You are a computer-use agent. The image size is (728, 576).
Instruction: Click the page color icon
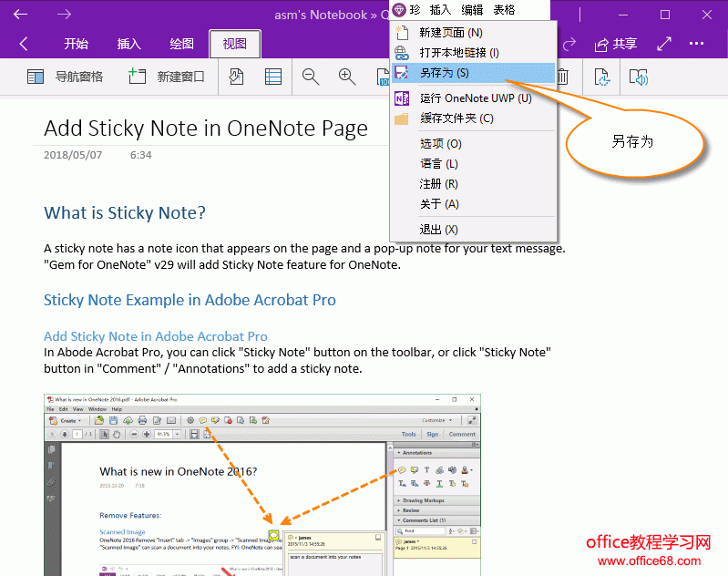236,77
